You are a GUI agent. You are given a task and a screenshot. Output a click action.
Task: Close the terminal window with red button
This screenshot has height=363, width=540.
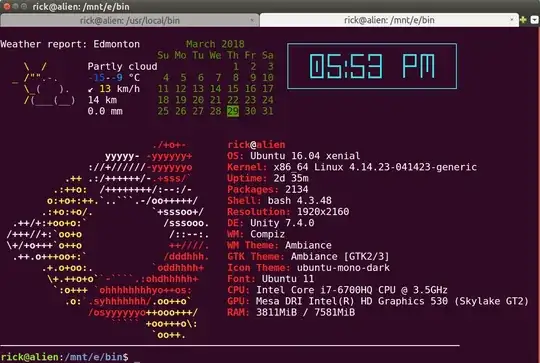[7, 6]
